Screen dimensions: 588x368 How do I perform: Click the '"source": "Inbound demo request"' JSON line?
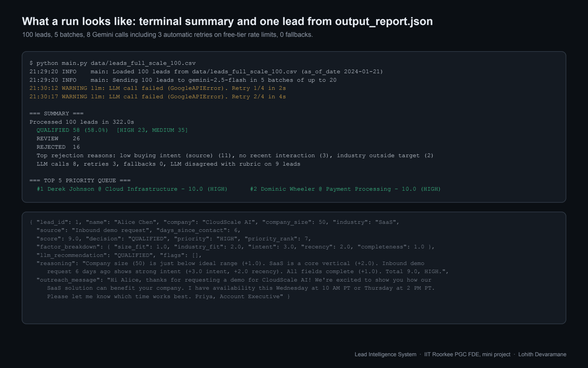(x=139, y=230)
